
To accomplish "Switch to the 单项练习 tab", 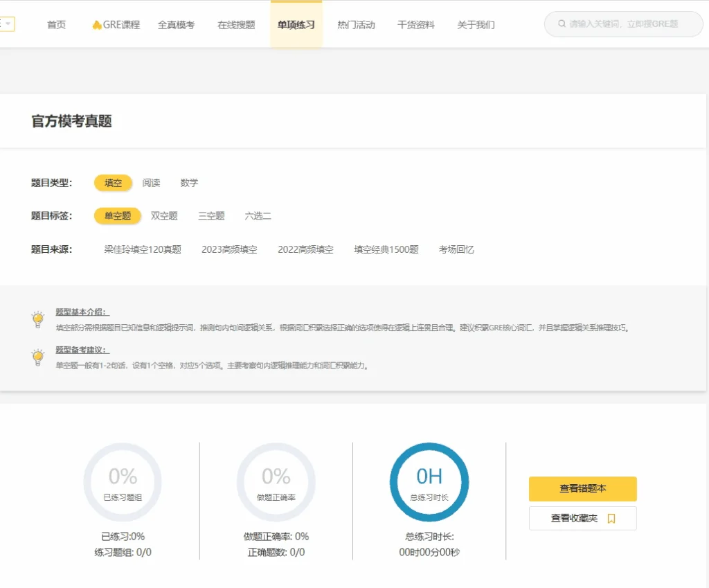I will tap(296, 25).
